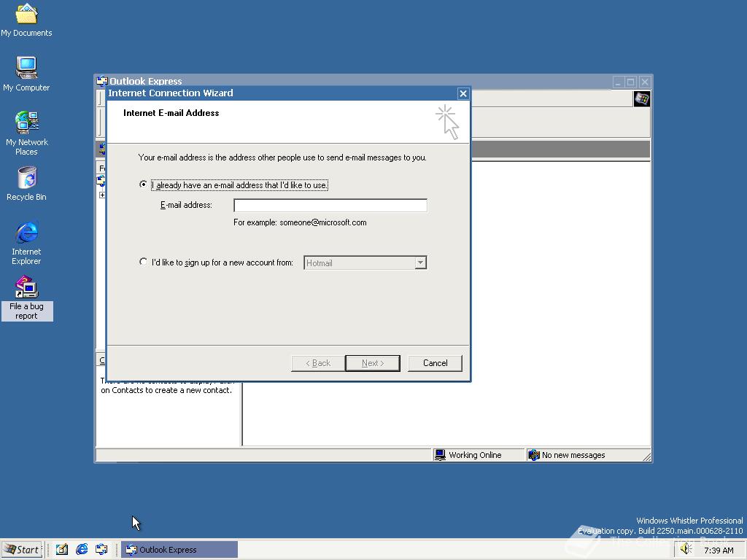Expand the folder tree node in Outlook Express
The height and width of the screenshot is (560, 747).
coord(102,195)
